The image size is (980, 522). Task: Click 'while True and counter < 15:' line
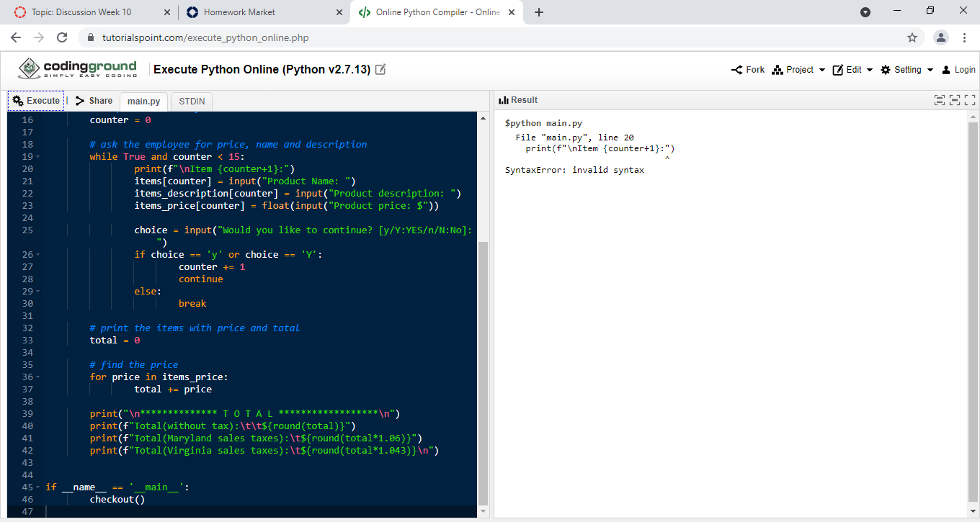pyautogui.click(x=167, y=157)
